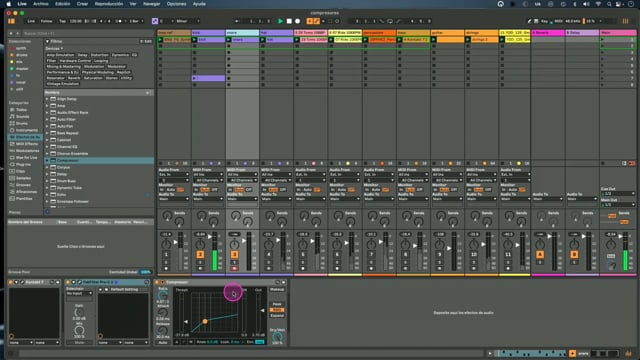Open the Minor scale dropdown
Image resolution: width=640 pixels, height=360 pixels.
click(x=188, y=21)
